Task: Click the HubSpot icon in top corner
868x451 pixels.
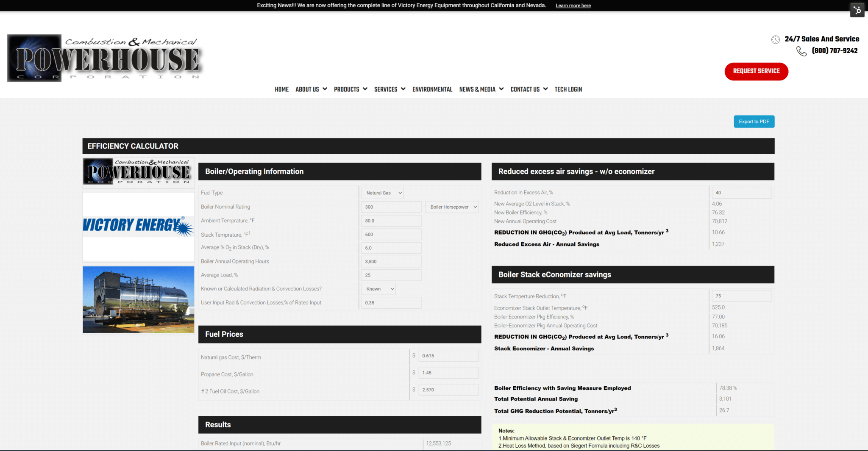Action: [857, 10]
